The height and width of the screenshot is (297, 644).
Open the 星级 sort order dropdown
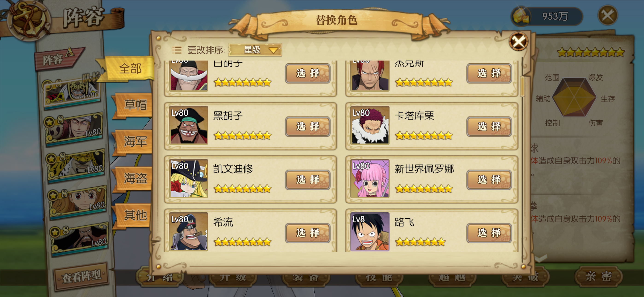(x=255, y=50)
